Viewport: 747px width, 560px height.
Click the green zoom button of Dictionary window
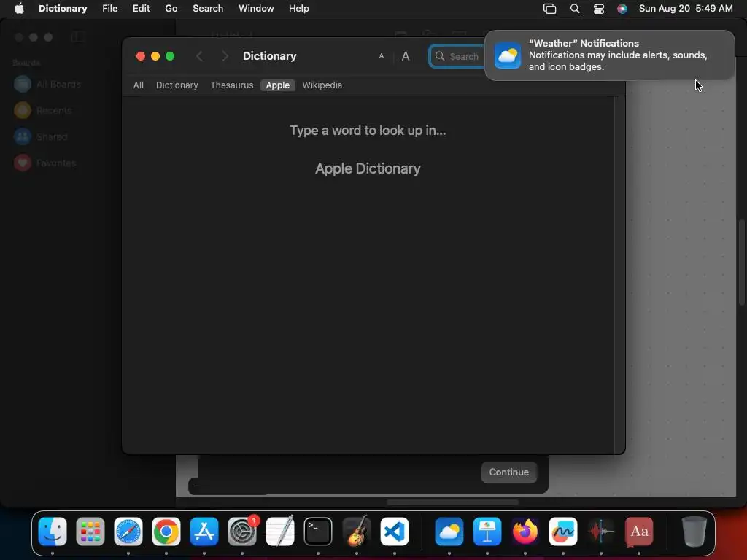coord(170,56)
